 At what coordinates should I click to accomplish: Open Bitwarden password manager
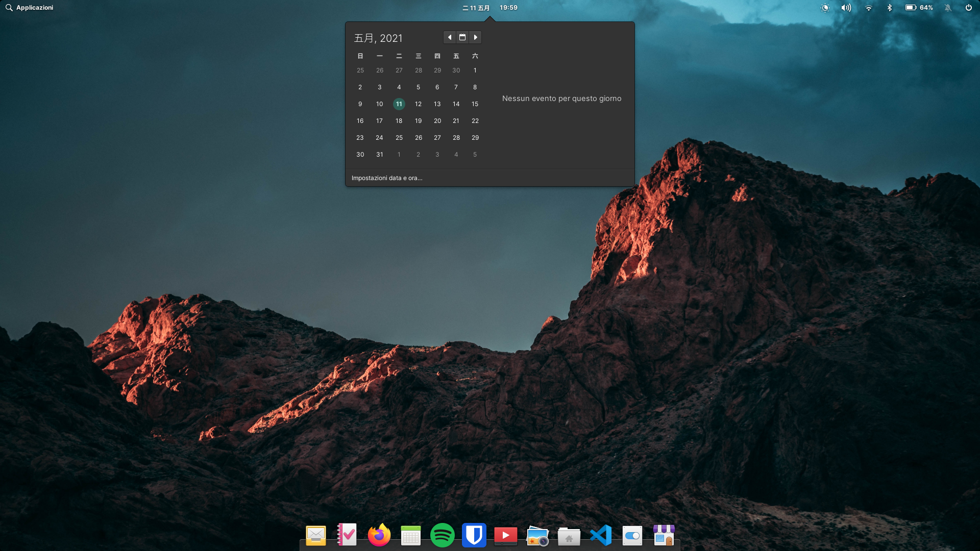coord(474,535)
